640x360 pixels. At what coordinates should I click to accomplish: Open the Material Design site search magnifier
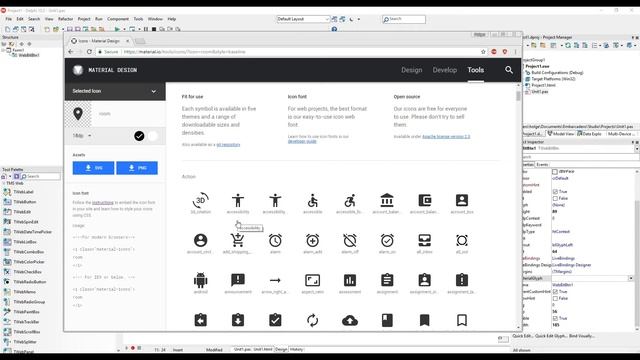pyautogui.click(x=509, y=70)
